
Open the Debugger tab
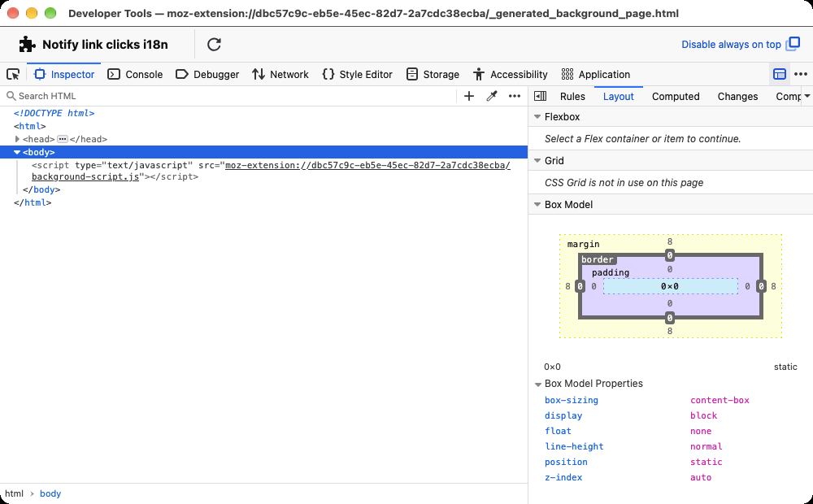pyautogui.click(x=207, y=74)
